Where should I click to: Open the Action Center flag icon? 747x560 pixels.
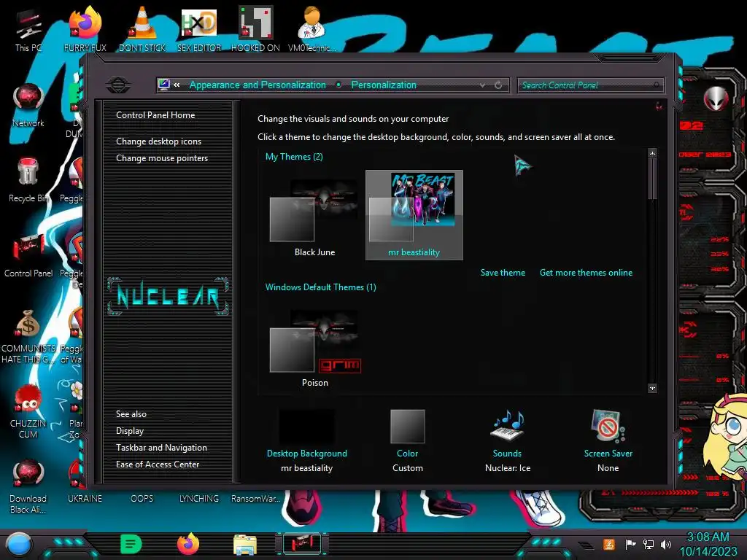pos(630,544)
